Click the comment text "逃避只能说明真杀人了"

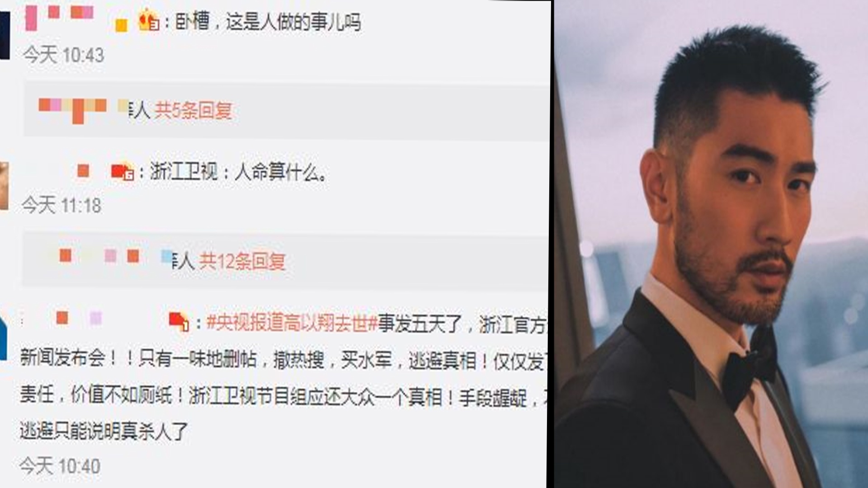click(104, 431)
